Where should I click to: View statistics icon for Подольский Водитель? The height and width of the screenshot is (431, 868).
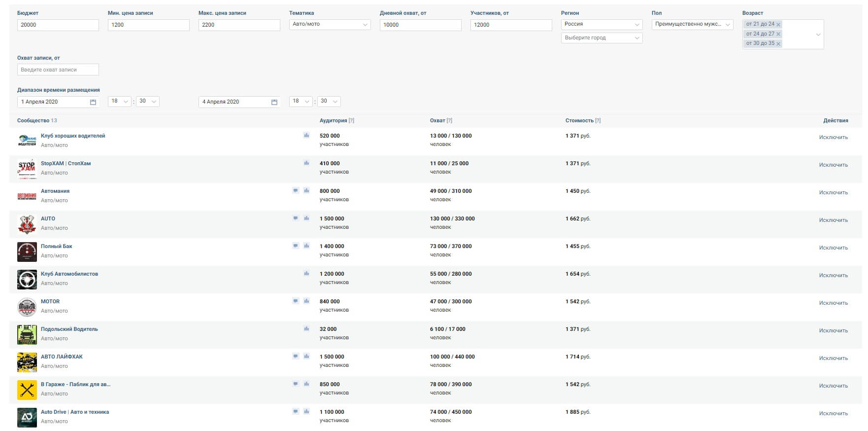click(x=306, y=328)
